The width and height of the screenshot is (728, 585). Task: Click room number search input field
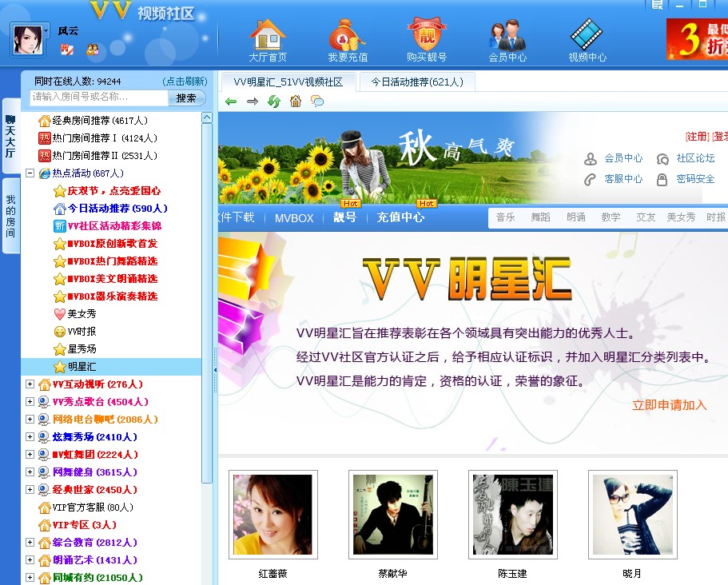click(x=99, y=97)
